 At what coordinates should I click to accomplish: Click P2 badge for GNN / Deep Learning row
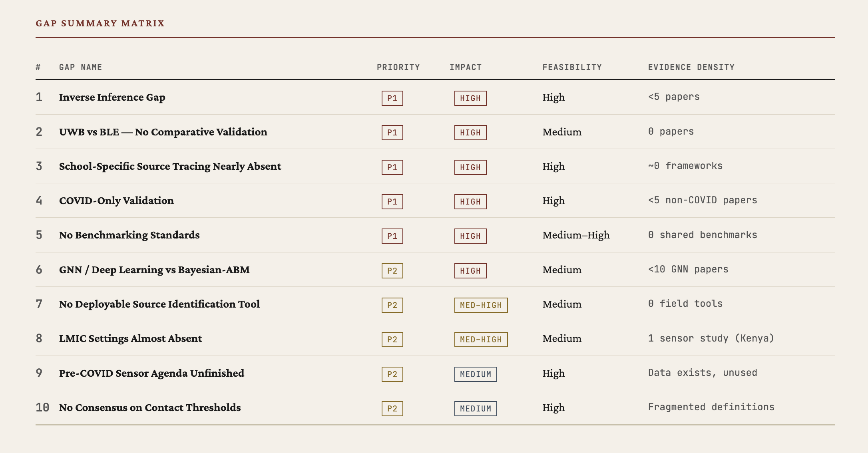coord(392,271)
